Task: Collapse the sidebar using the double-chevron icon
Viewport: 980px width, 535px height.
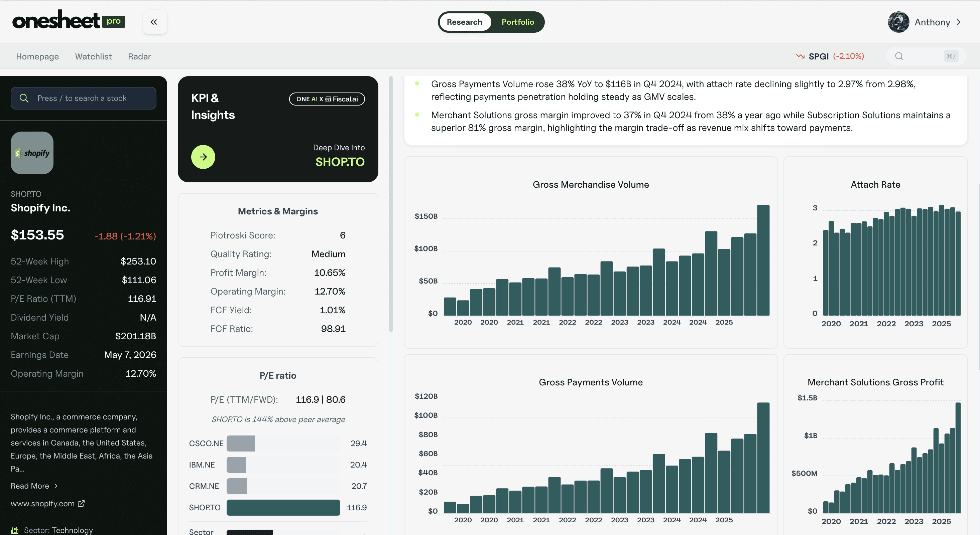Action: point(154,22)
